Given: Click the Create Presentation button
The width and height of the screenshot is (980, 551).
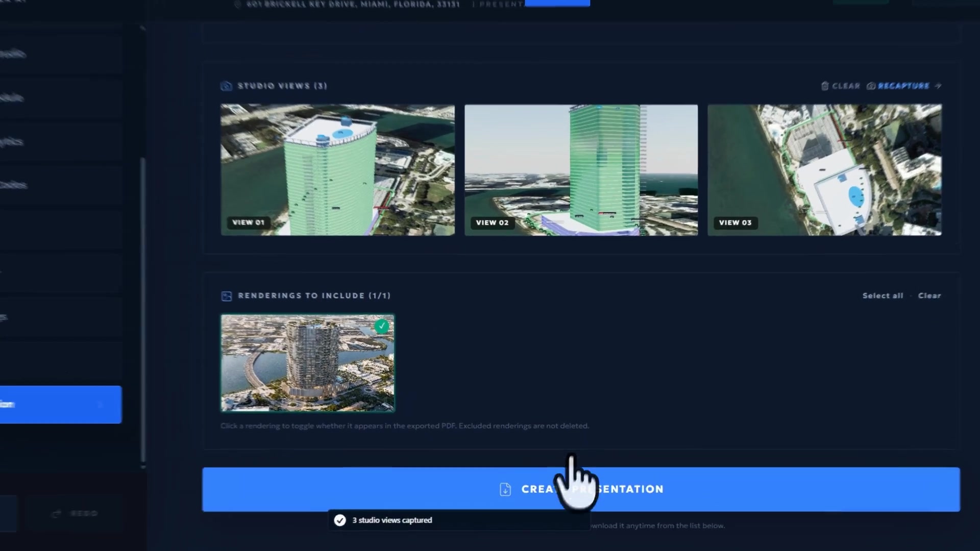Looking at the screenshot, I should (x=581, y=489).
